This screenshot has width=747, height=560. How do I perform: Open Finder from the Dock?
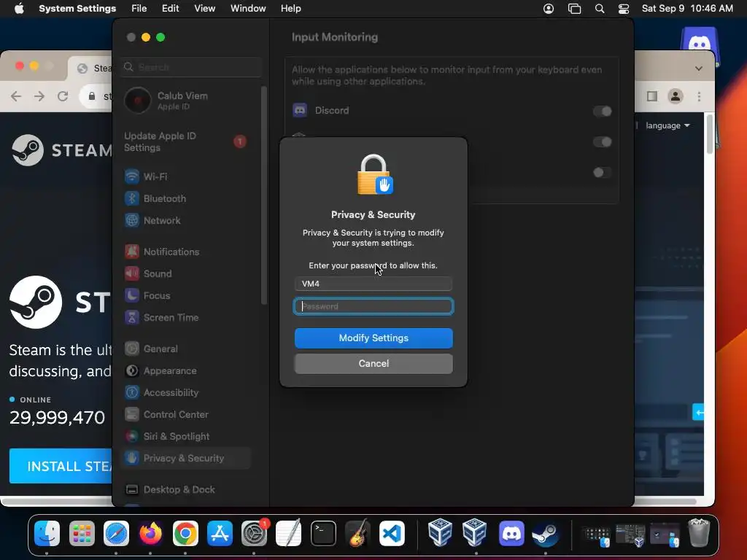point(47,533)
